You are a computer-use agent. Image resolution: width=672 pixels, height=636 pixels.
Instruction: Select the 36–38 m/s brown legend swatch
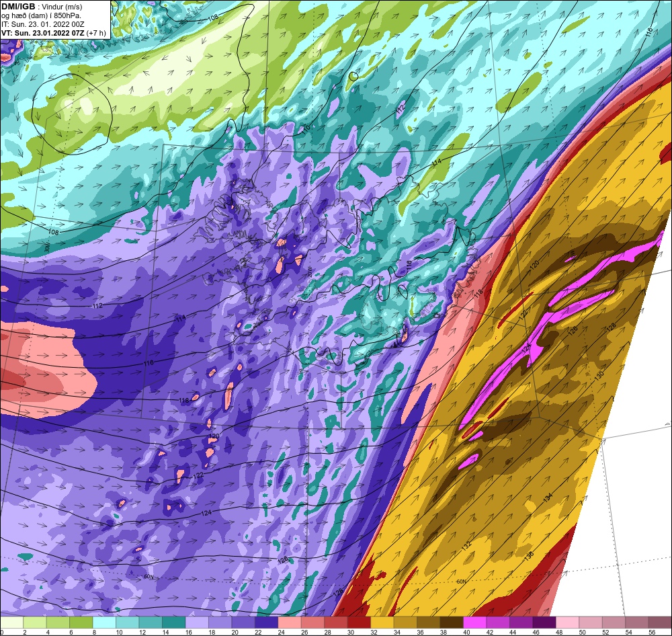pyautogui.click(x=429, y=623)
